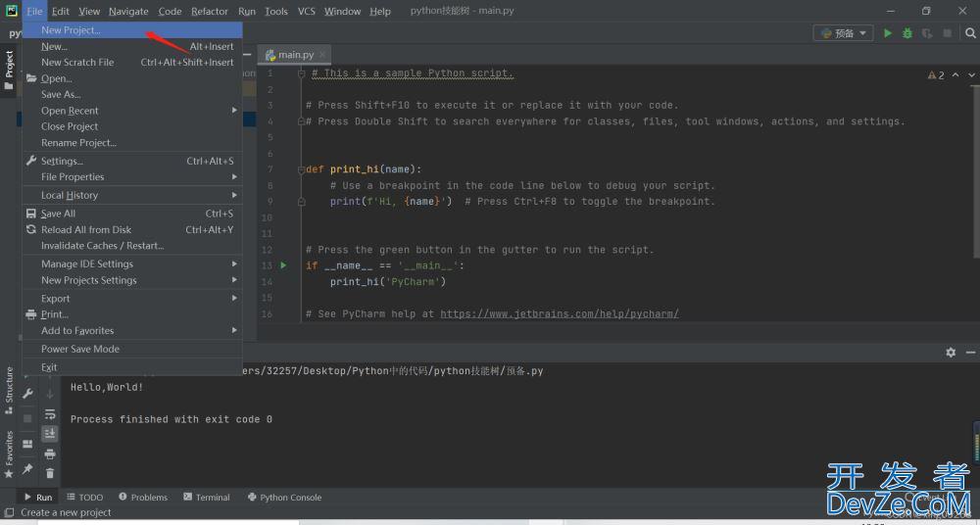Screen dimensions: 980x525
Task: Open the jetbrains.com/help/pycharm link
Action: click(x=560, y=313)
